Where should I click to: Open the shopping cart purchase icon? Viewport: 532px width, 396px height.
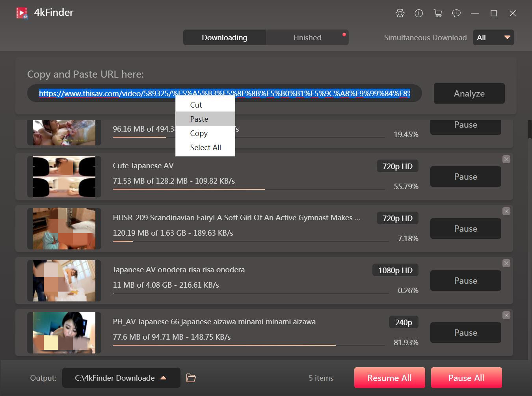coord(437,13)
